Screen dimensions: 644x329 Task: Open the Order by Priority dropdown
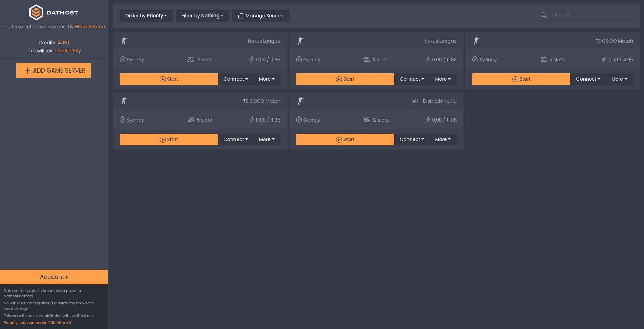146,16
